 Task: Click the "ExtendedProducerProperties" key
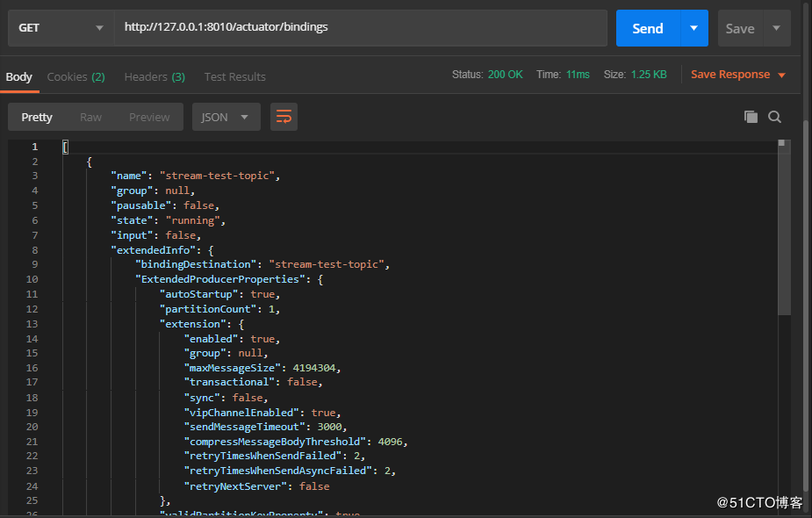[220, 279]
